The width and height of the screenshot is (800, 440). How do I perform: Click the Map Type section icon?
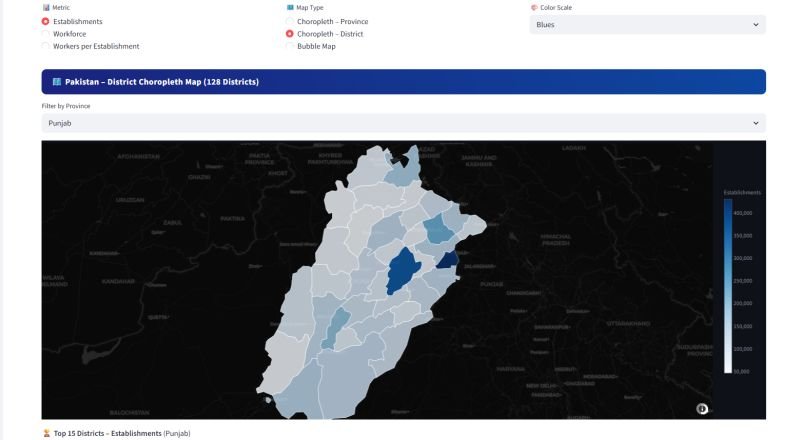pos(290,7)
